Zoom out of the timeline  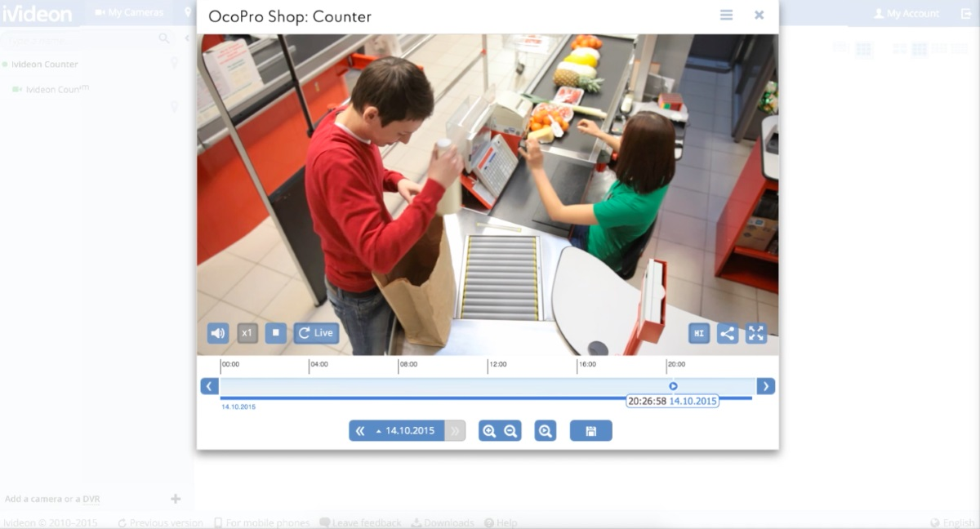click(x=509, y=430)
